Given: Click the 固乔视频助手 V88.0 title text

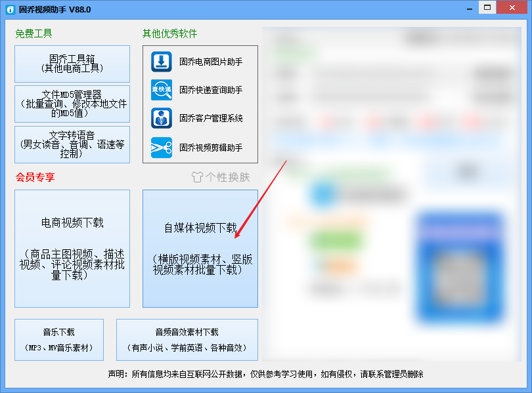Looking at the screenshot, I should 55,9.
